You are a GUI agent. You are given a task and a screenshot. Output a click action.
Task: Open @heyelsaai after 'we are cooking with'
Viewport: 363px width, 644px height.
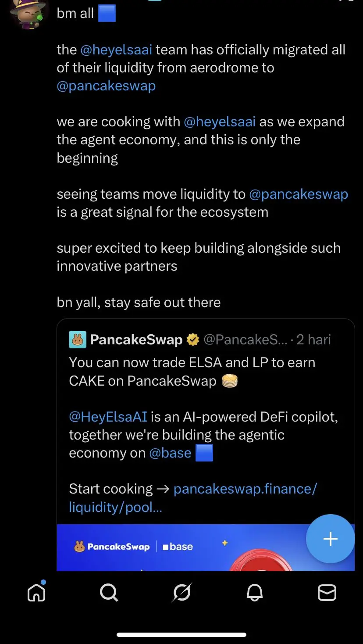220,122
